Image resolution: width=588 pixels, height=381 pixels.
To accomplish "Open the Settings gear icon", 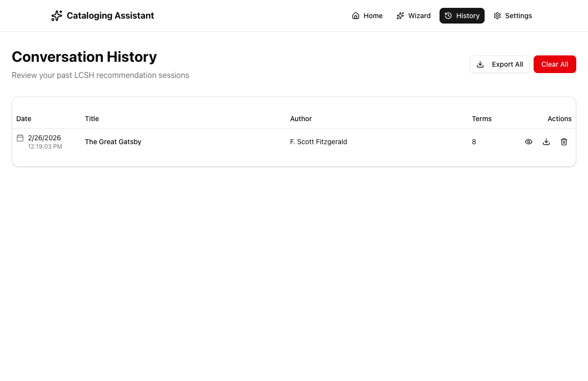I will 496,16.
